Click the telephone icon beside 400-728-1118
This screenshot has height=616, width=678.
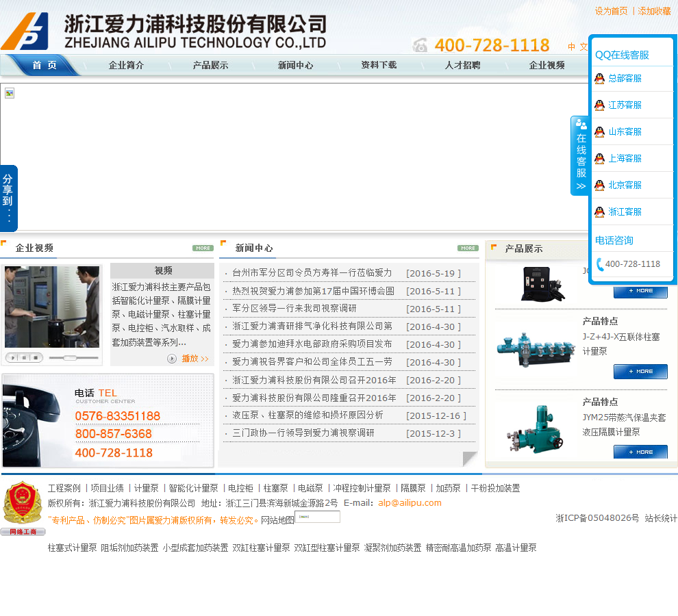(419, 45)
